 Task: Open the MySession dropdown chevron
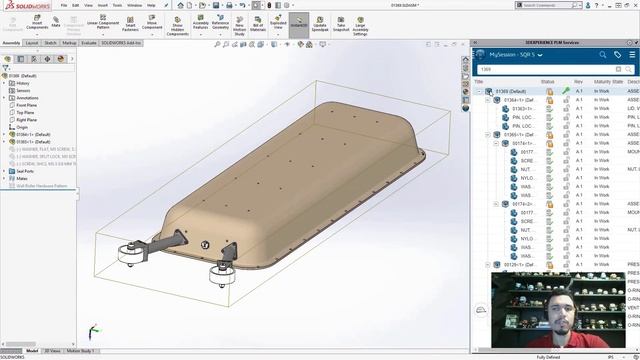click(x=540, y=55)
